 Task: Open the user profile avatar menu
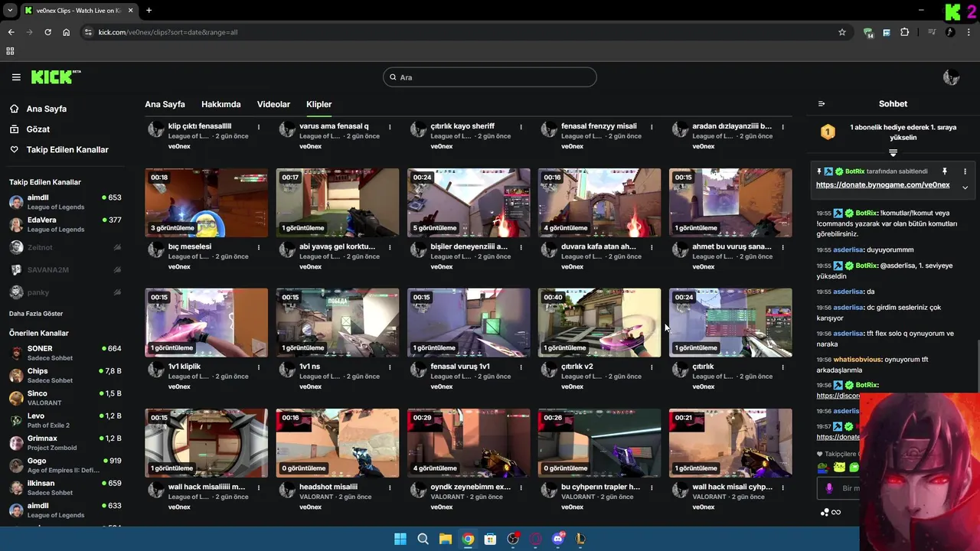952,77
